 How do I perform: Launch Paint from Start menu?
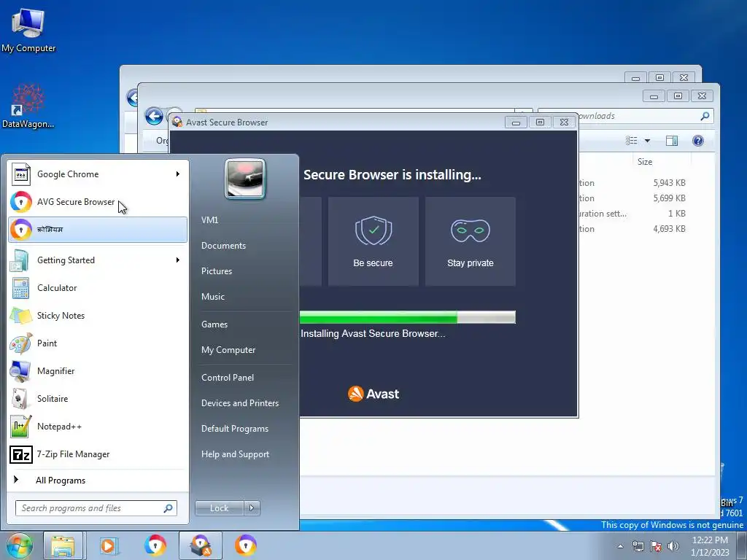(x=98, y=343)
